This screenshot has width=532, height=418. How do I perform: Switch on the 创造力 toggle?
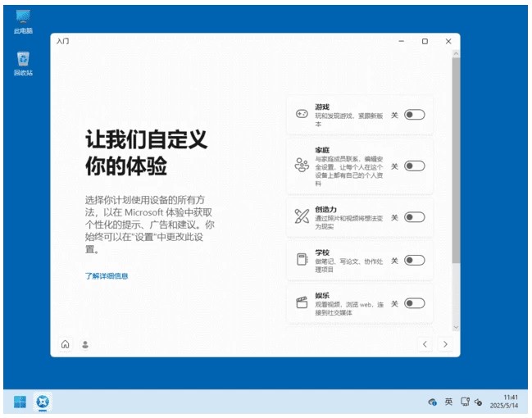tap(414, 217)
